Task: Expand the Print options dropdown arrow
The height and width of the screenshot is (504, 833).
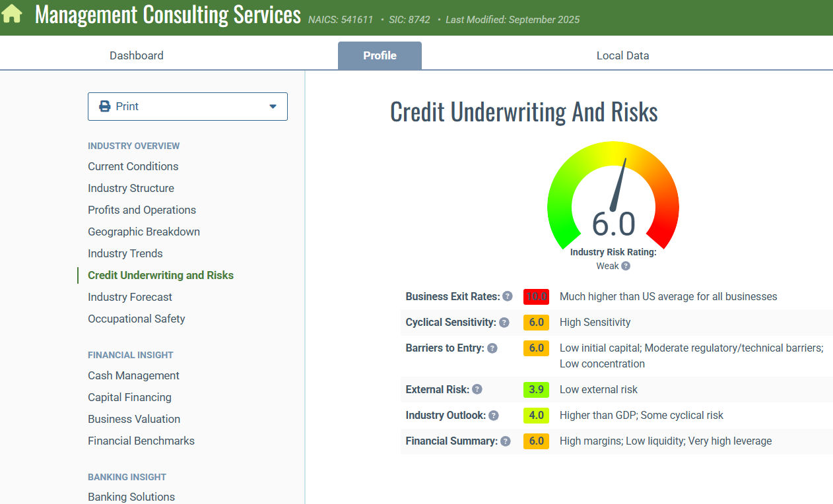Action: pos(272,106)
